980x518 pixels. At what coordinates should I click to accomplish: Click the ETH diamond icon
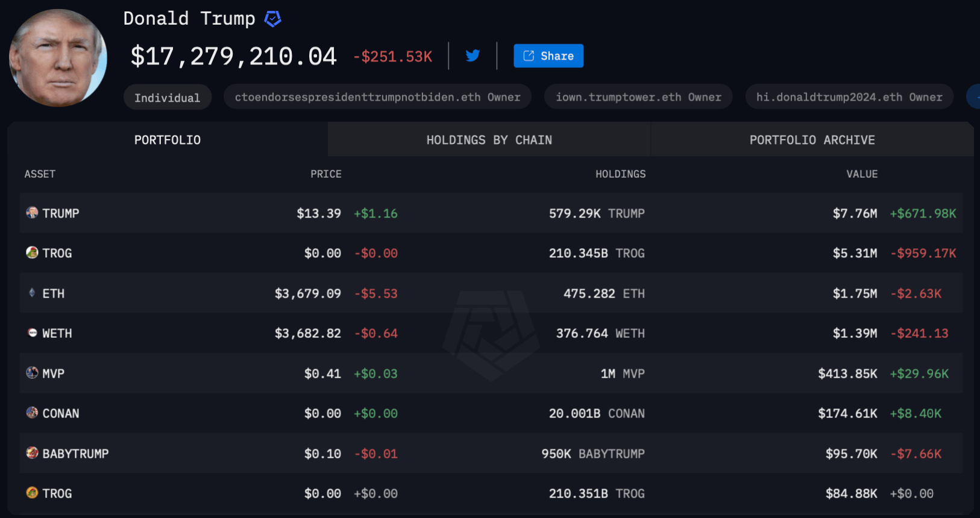click(x=32, y=293)
